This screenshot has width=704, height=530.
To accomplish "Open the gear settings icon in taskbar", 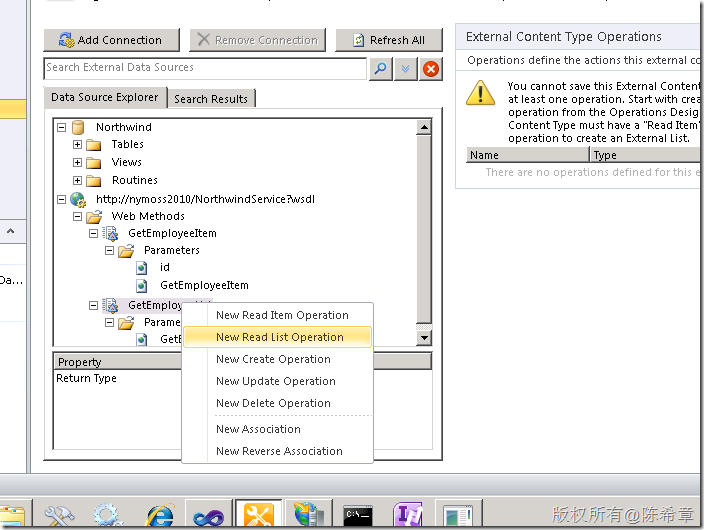I will 107,513.
